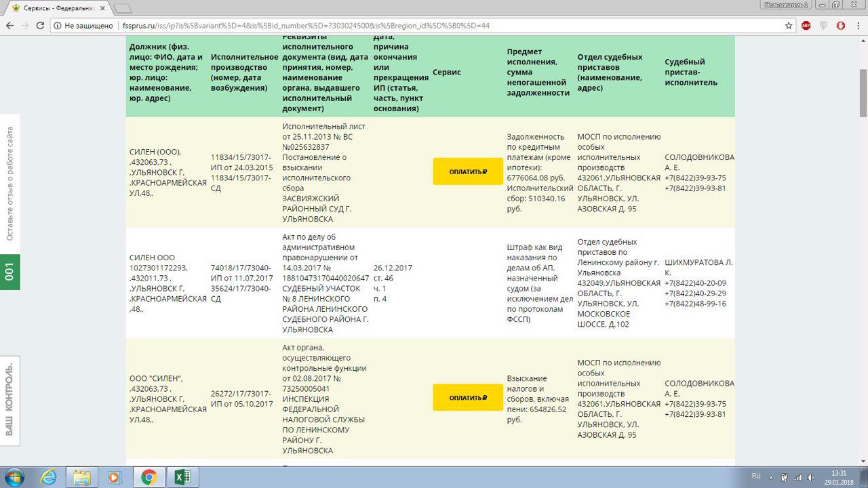Open the Adblock Plus (ABP) extension
Viewport: 868px width, 488px height.
click(806, 26)
